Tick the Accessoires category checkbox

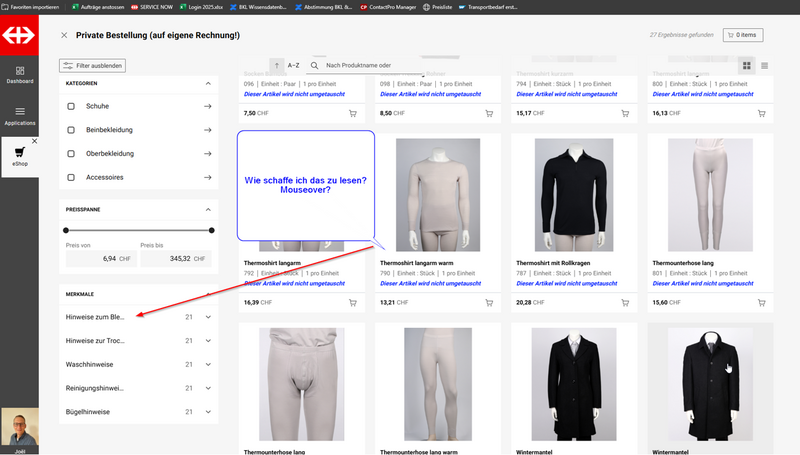click(71, 178)
